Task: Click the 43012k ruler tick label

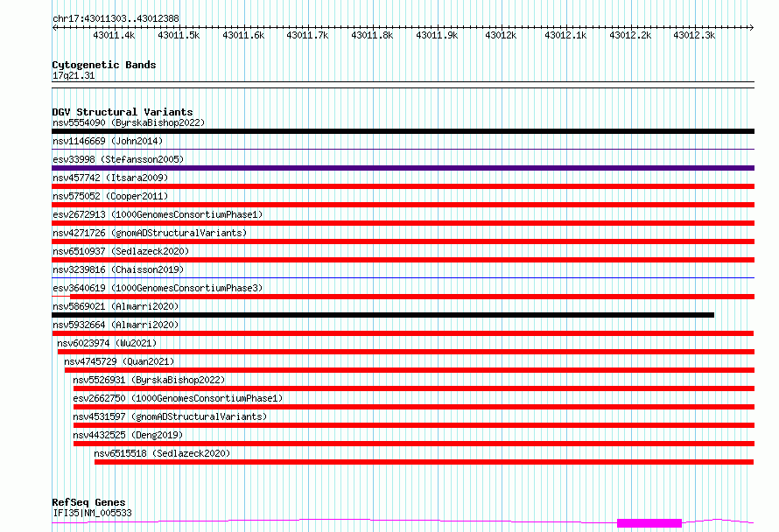Action: (x=501, y=36)
